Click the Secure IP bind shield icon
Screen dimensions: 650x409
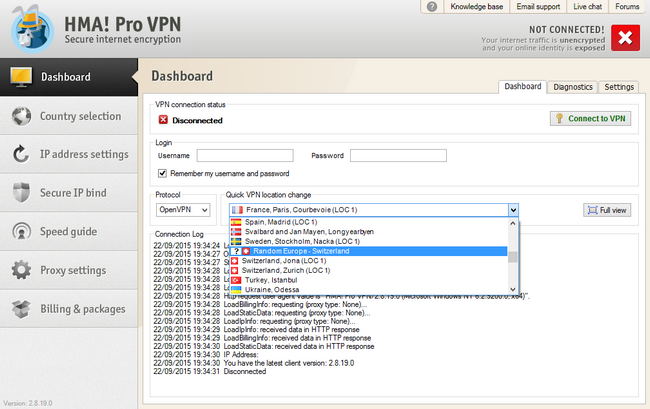click(x=21, y=193)
